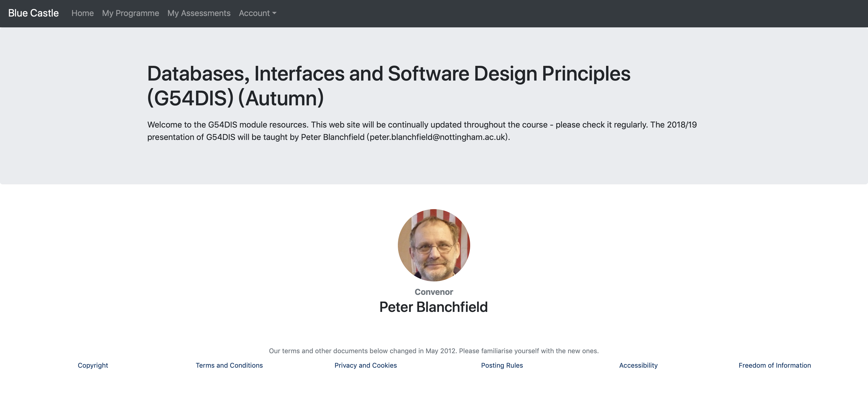Open My Programme in the navbar
868x394 pixels.
click(130, 13)
